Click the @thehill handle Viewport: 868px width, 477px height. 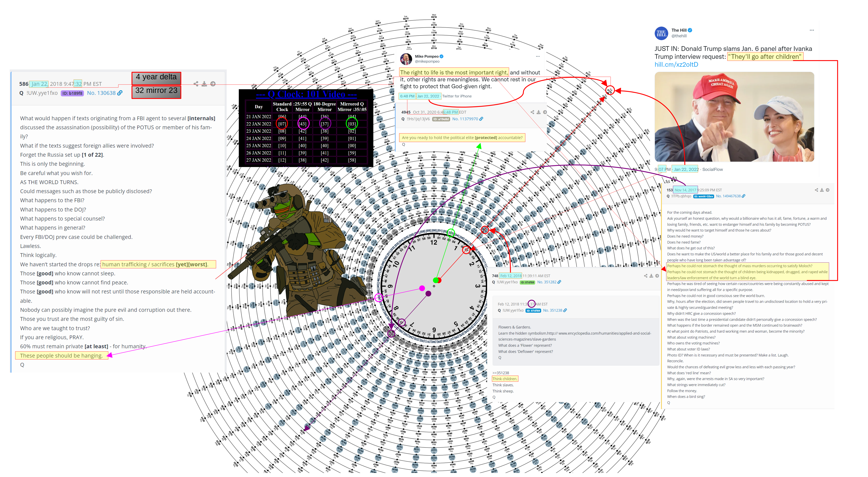tap(679, 36)
